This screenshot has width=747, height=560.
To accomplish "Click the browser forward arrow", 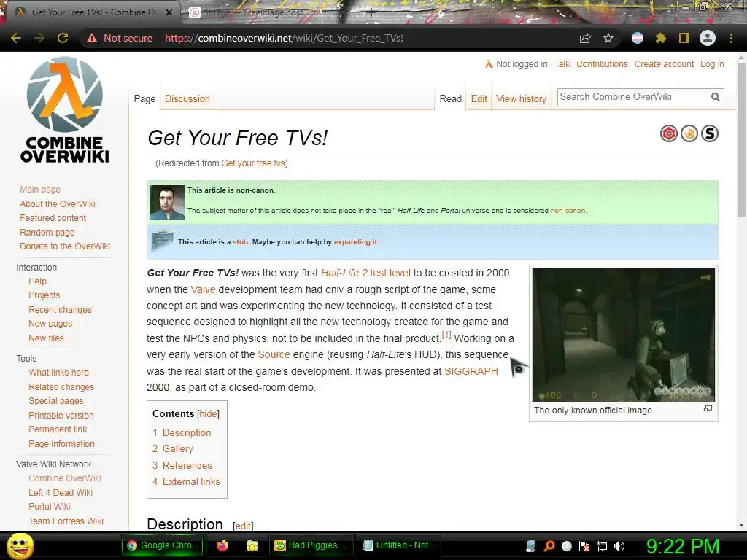I will pos(39,38).
